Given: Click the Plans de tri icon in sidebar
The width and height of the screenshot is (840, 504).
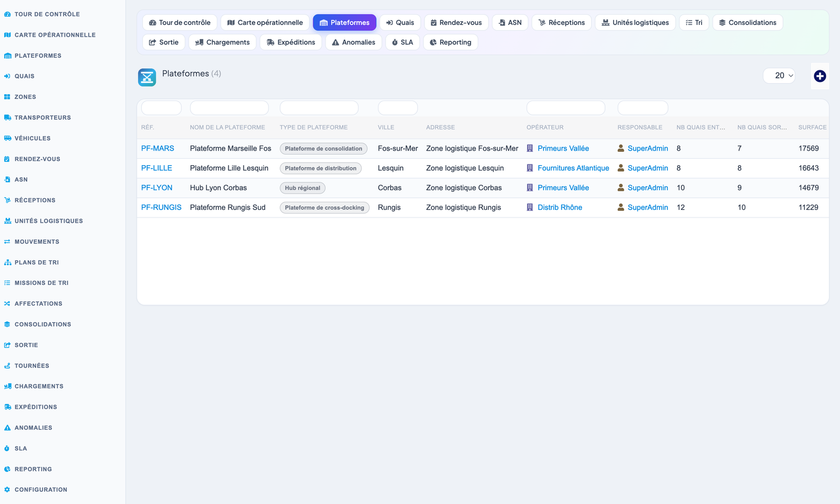Looking at the screenshot, I should pos(8,262).
